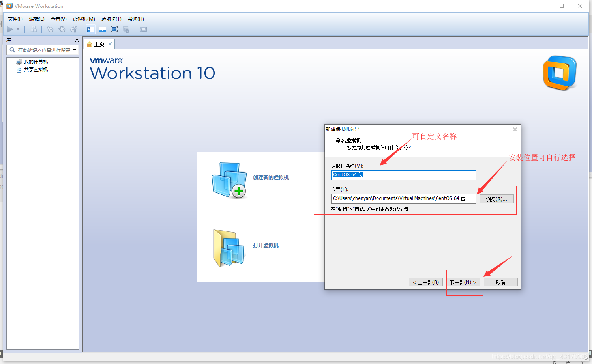Click the 打开虚拟机 link text
The image size is (592, 364).
pos(266,245)
